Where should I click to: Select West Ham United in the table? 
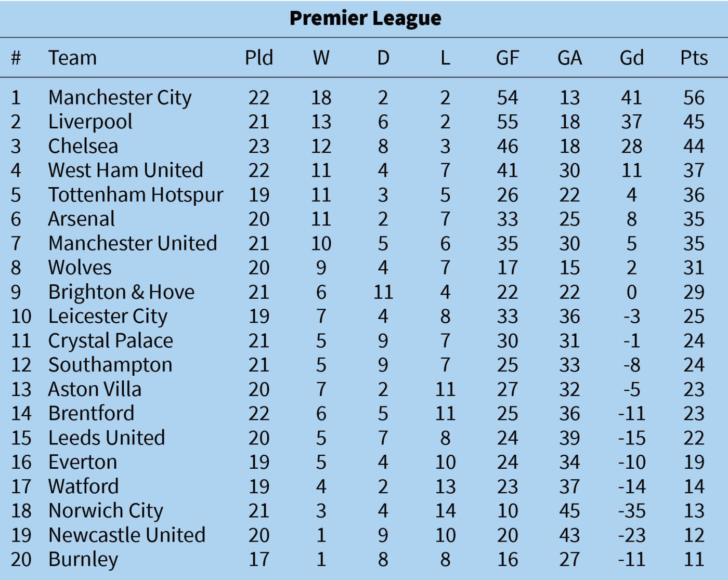tap(126, 170)
